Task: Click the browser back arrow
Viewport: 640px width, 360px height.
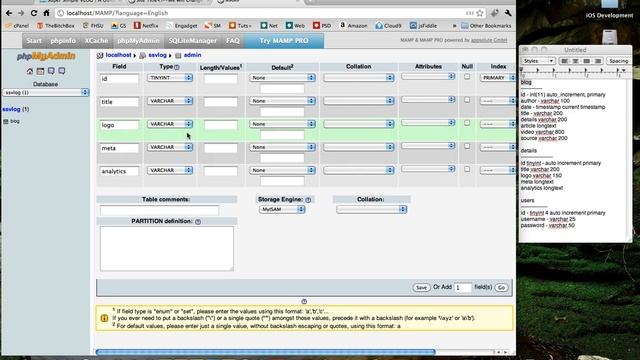Action: pyautogui.click(x=9, y=13)
